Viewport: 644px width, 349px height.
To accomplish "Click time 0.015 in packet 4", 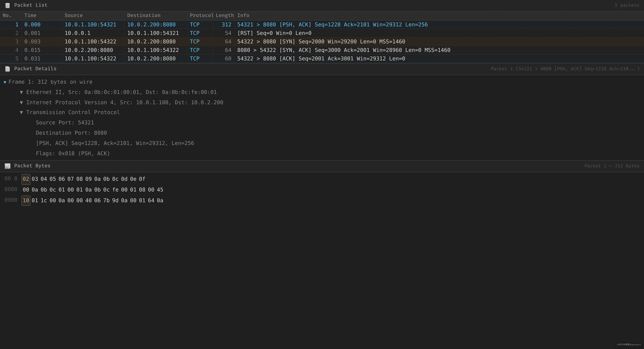I will coord(32,50).
